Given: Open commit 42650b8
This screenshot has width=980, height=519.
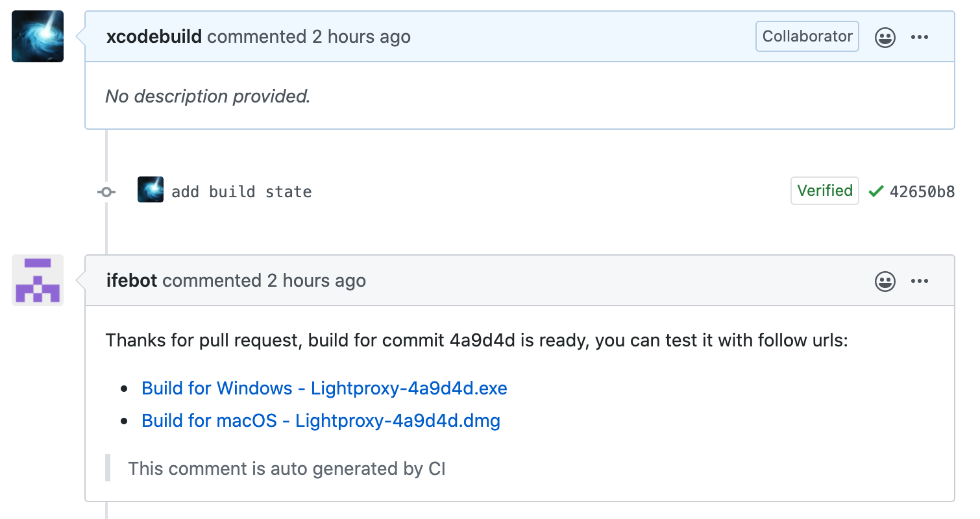Looking at the screenshot, I should coord(922,191).
